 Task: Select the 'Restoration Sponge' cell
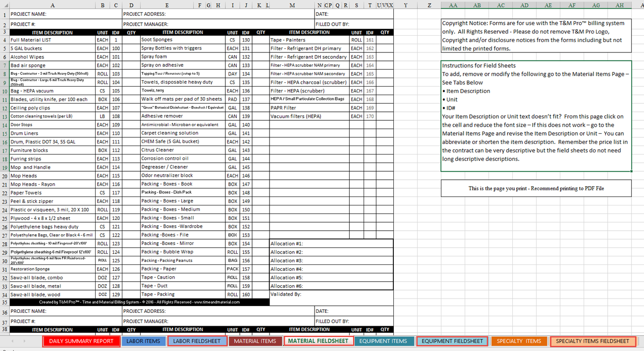point(53,269)
